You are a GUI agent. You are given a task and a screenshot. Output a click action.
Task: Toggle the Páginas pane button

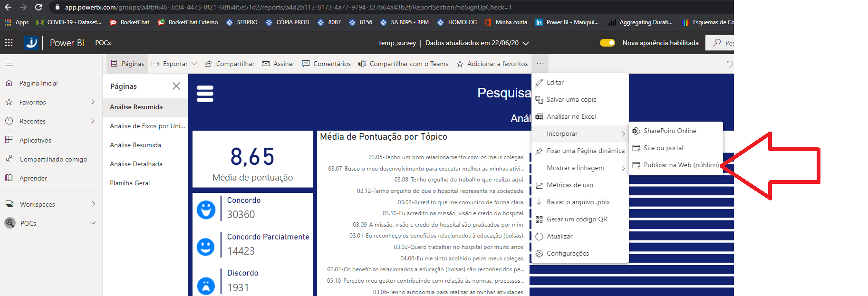127,64
